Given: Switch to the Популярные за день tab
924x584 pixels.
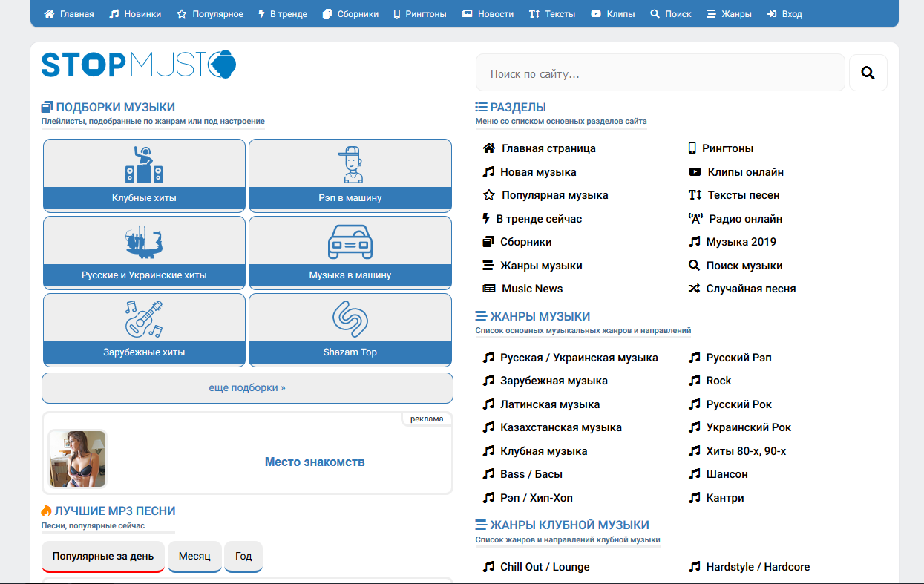Looking at the screenshot, I should [x=103, y=557].
